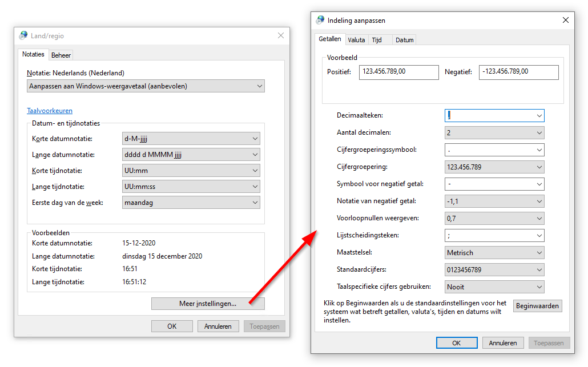Screen dimensions: 588x367
Task: Click the Meer instellingen button
Action: point(208,304)
